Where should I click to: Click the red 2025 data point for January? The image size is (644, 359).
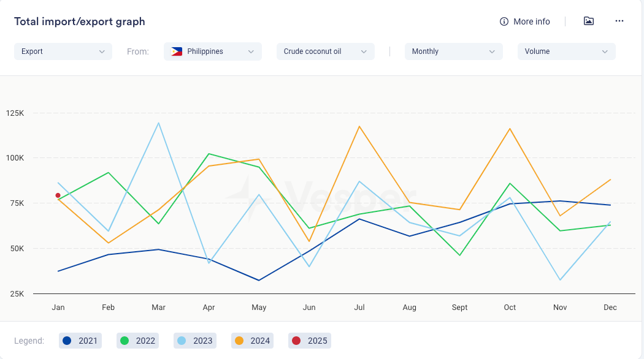tap(58, 195)
